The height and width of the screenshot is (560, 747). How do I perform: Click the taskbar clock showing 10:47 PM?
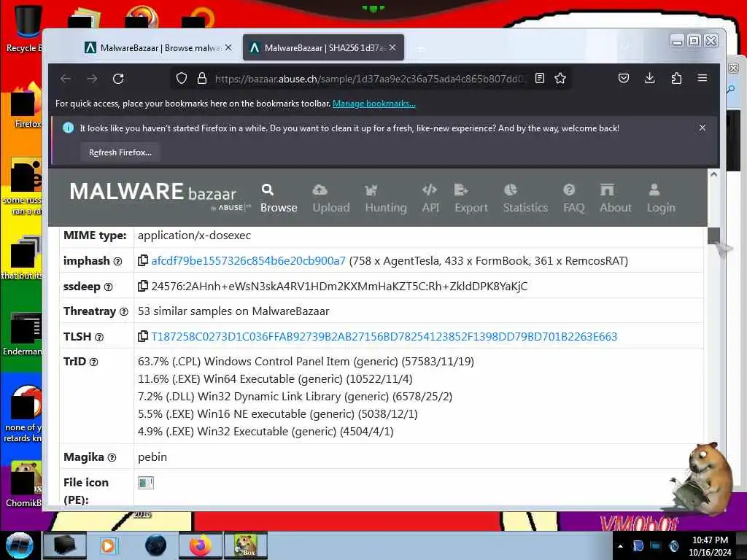[710, 545]
